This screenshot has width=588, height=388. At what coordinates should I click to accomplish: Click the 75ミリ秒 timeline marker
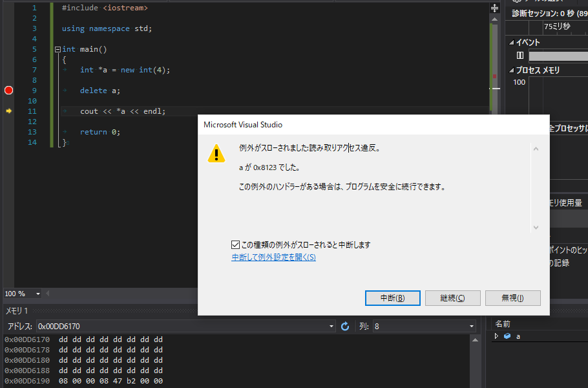[x=557, y=27]
